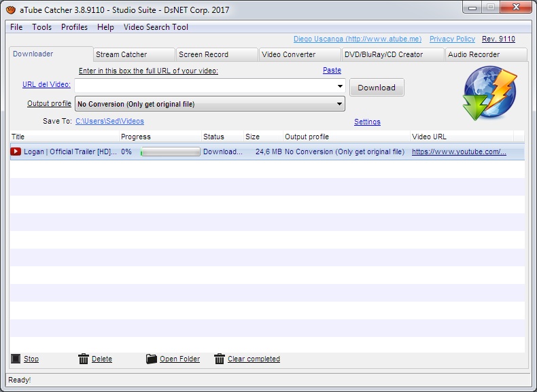Viewport: 537px width, 392px height.
Task: Open the Tools menu
Action: click(41, 27)
